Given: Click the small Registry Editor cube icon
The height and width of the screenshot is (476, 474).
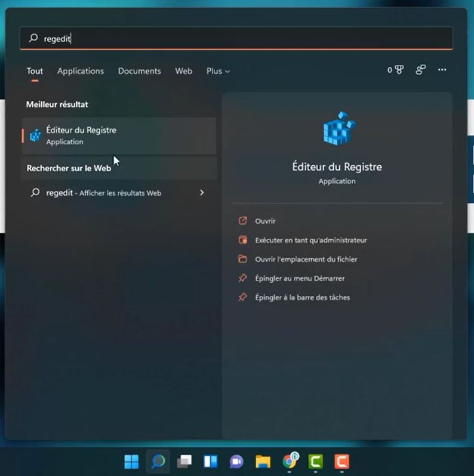Looking at the screenshot, I should [35, 135].
